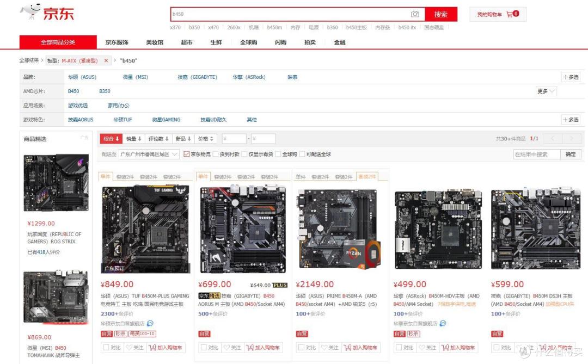Sort by 综合 ranking

pos(111,139)
